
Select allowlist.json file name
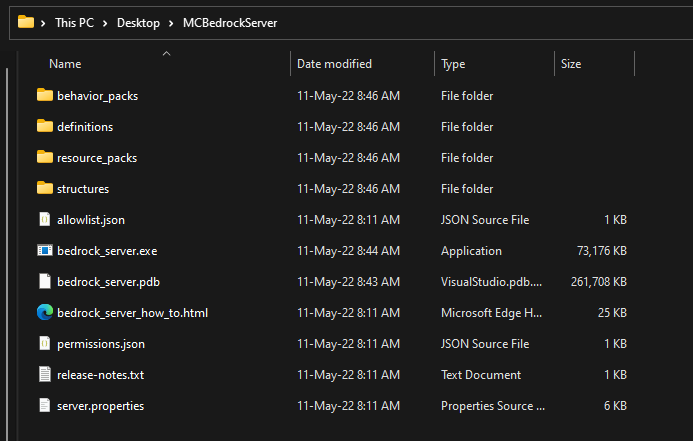[91, 220]
